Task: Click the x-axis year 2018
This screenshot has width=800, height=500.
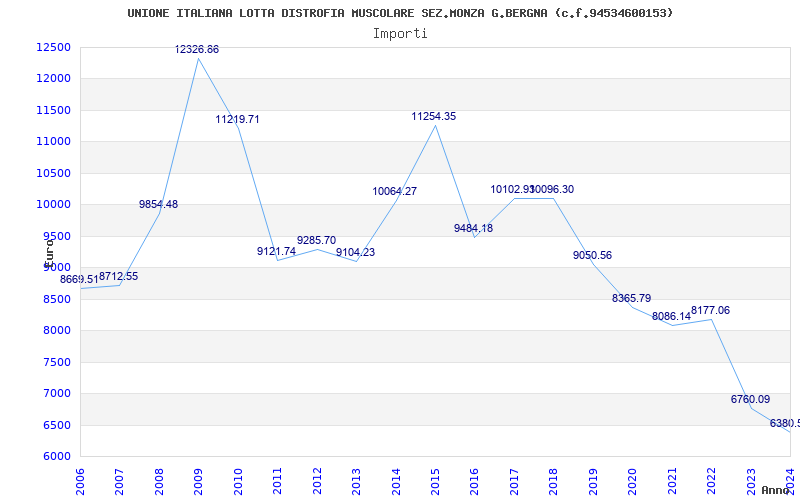Action: (554, 482)
